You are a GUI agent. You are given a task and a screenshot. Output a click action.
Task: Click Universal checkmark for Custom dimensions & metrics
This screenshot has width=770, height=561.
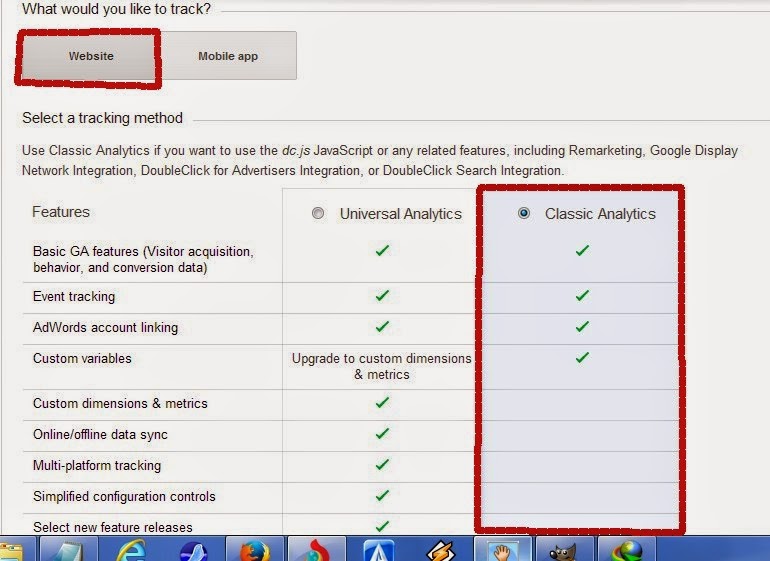coord(382,402)
